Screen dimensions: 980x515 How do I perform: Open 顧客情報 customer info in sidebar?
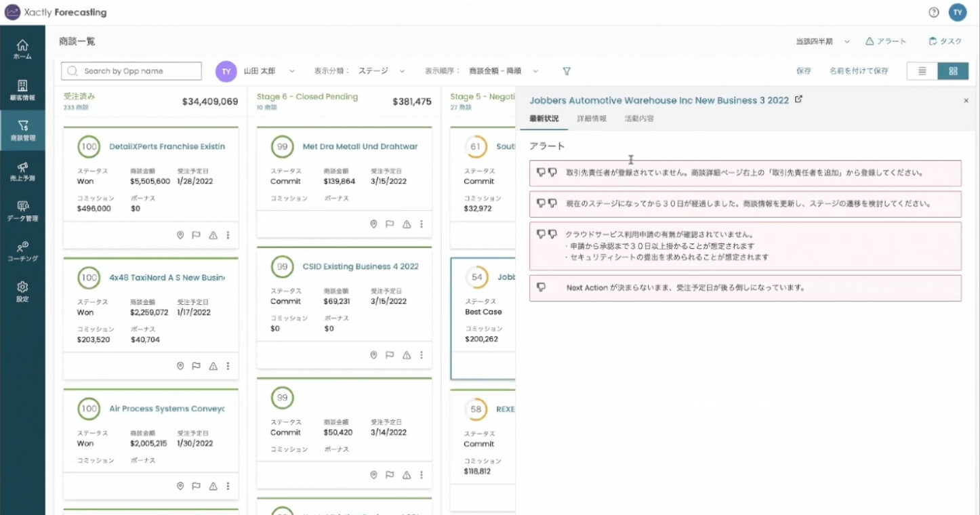tap(22, 90)
